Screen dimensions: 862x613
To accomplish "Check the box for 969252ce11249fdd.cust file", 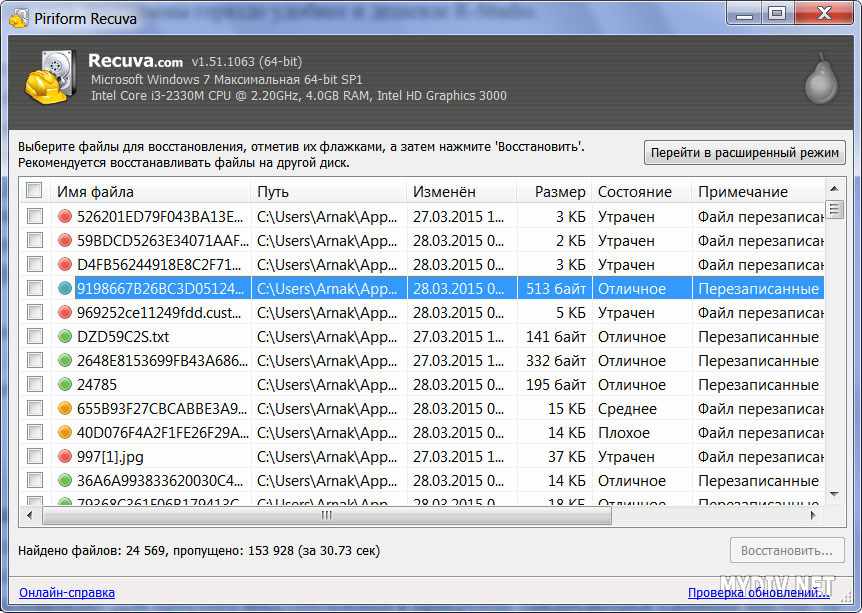I will point(35,312).
